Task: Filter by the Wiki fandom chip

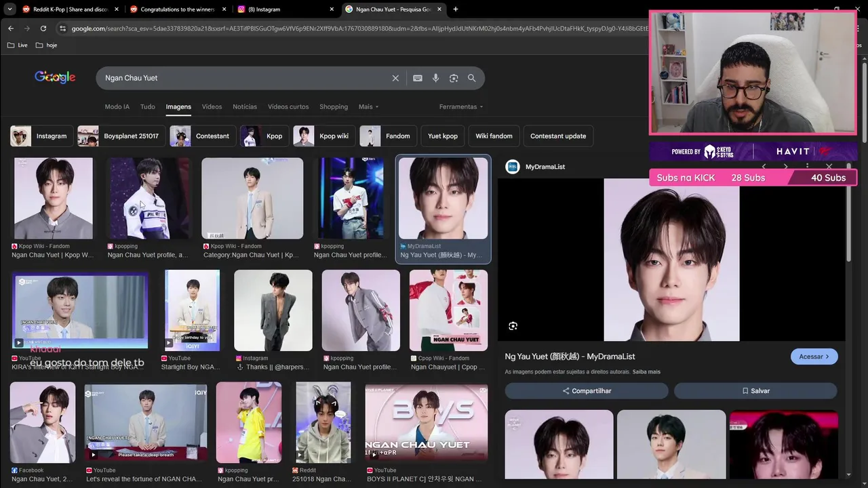Action: click(494, 136)
